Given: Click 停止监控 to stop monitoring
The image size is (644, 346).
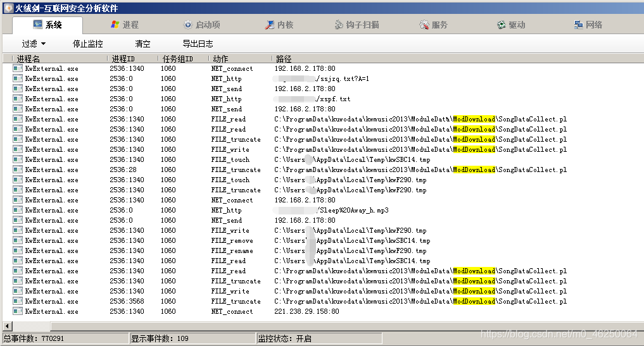Looking at the screenshot, I should click(88, 44).
